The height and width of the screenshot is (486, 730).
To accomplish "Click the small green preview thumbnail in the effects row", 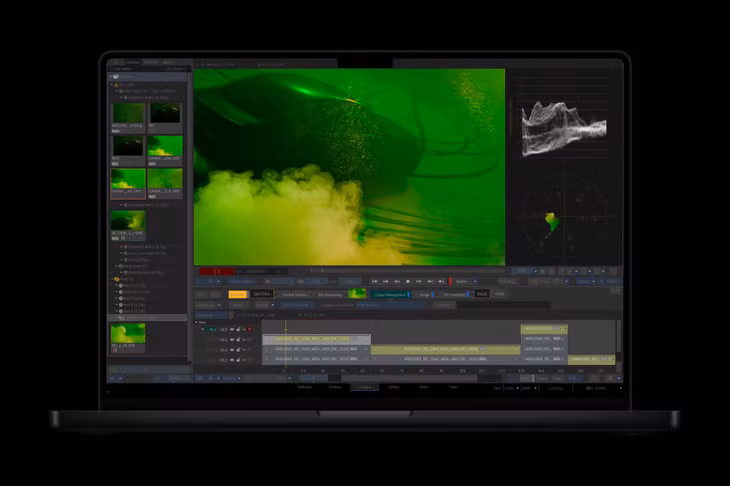I will [x=357, y=294].
